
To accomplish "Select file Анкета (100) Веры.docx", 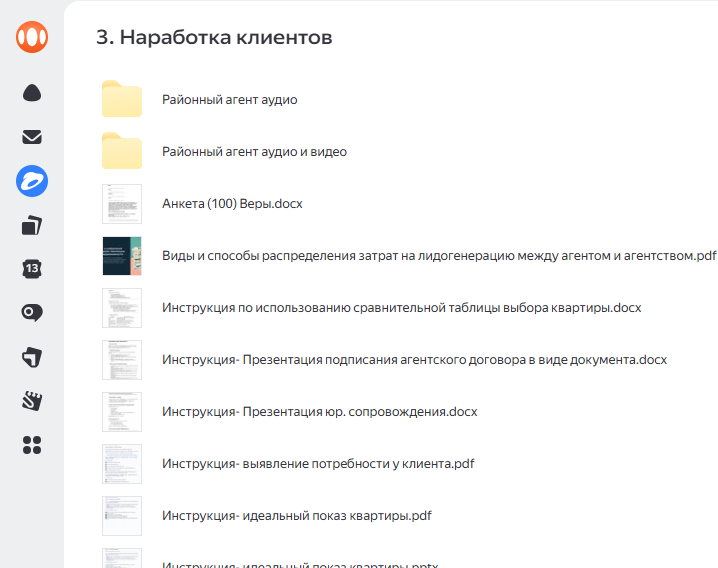I will (x=232, y=204).
